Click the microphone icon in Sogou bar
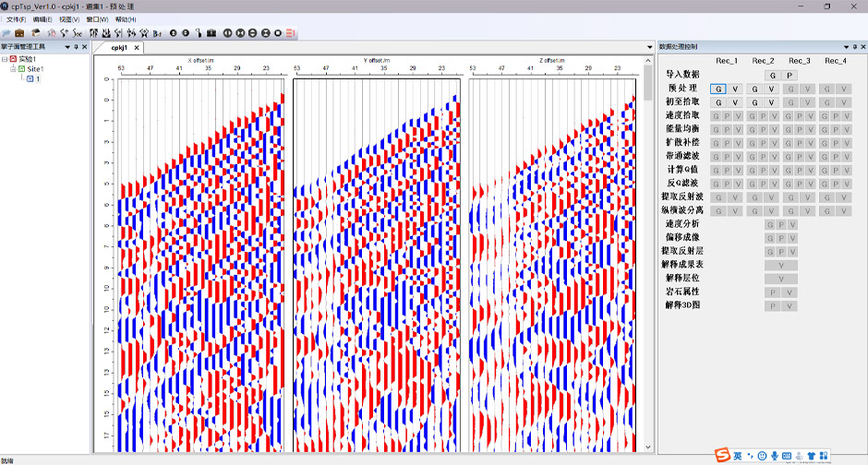Screen dimensions: 868x465 tap(774, 456)
